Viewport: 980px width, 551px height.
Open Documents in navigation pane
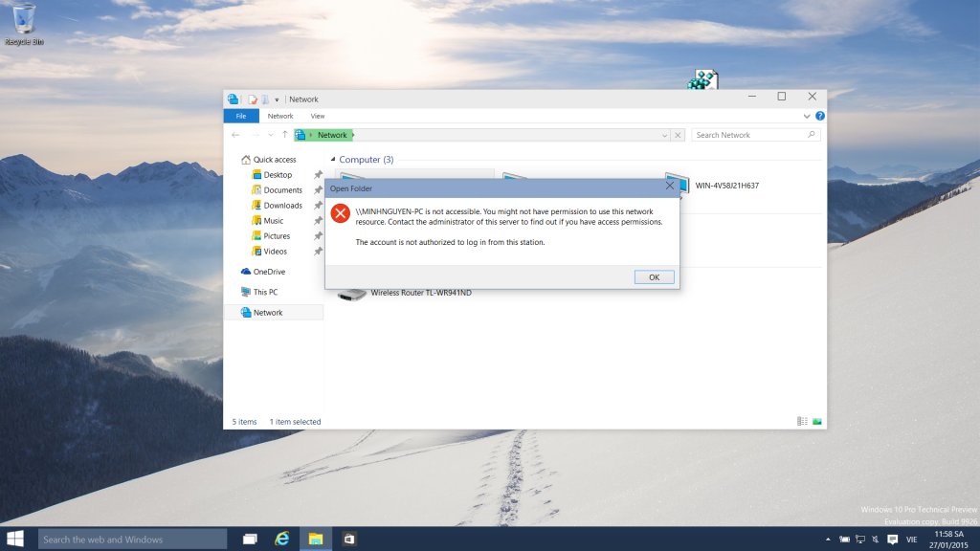tap(282, 190)
